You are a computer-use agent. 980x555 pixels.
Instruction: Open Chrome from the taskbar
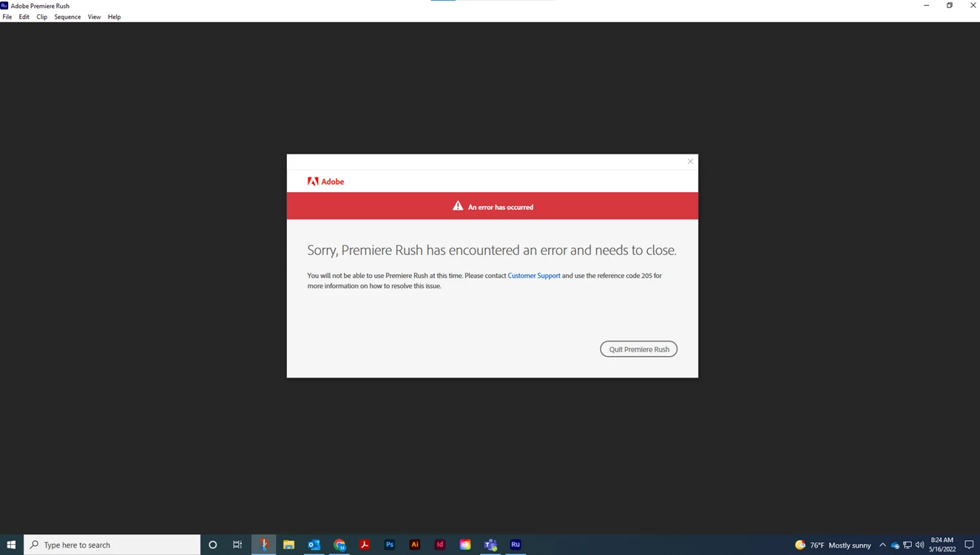(x=339, y=545)
